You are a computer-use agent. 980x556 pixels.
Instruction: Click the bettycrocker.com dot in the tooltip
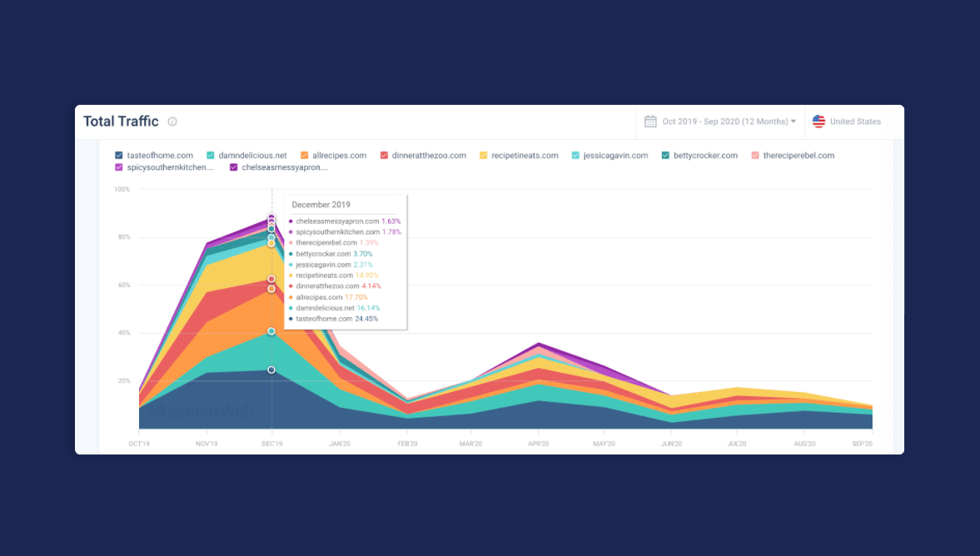[x=289, y=252]
